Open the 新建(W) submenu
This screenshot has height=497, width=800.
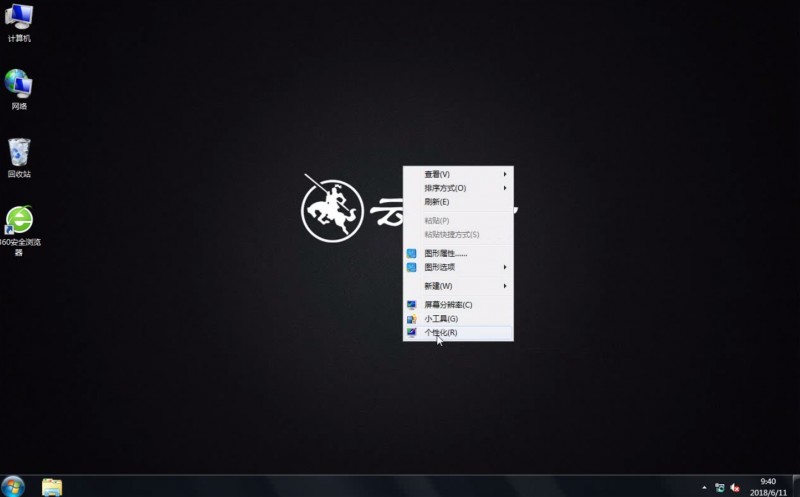click(x=458, y=286)
